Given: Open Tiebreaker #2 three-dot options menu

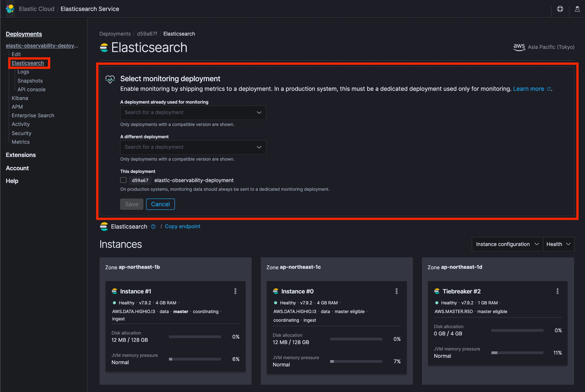Looking at the screenshot, I should pos(558,291).
